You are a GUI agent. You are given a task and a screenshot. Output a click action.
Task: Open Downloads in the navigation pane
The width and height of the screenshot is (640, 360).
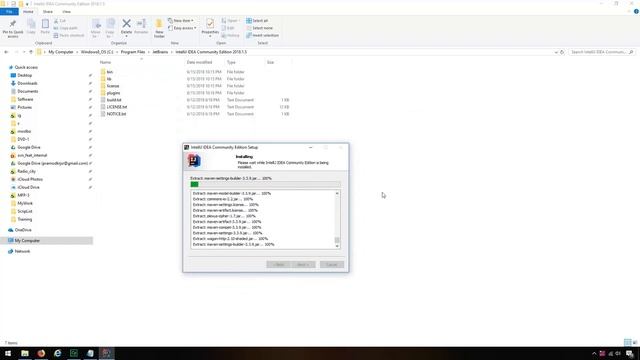click(27, 83)
